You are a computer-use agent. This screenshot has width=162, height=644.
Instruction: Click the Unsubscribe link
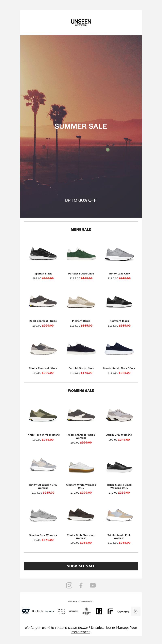101,628
